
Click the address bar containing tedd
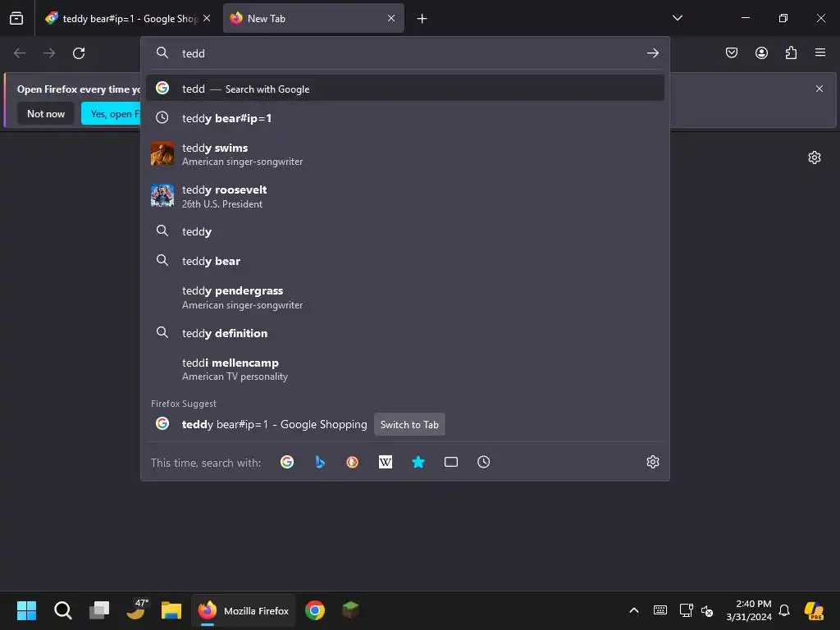pos(405,53)
